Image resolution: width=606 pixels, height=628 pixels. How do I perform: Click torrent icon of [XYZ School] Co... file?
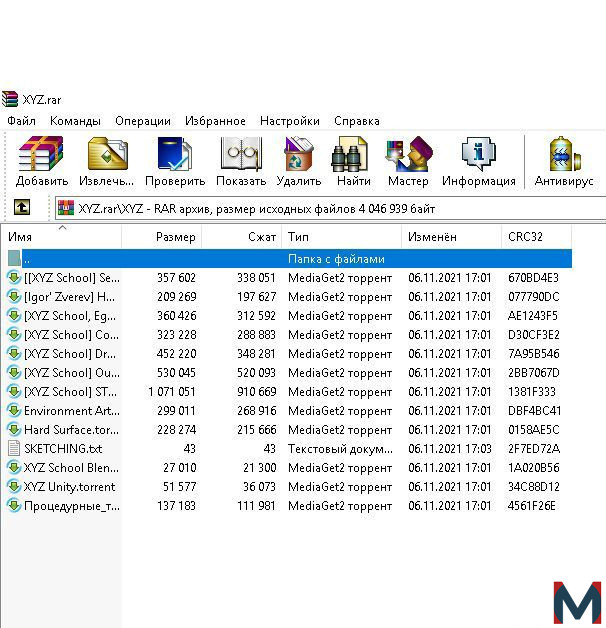coord(14,334)
